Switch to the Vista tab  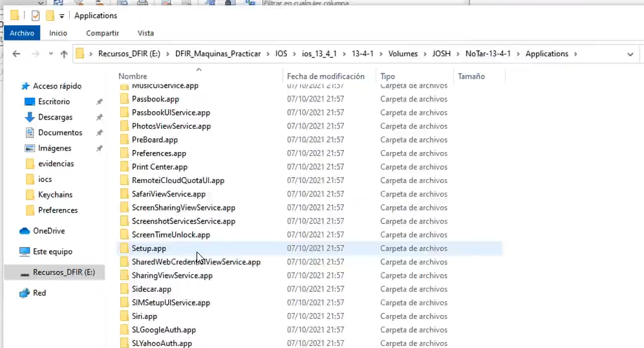[x=145, y=33]
